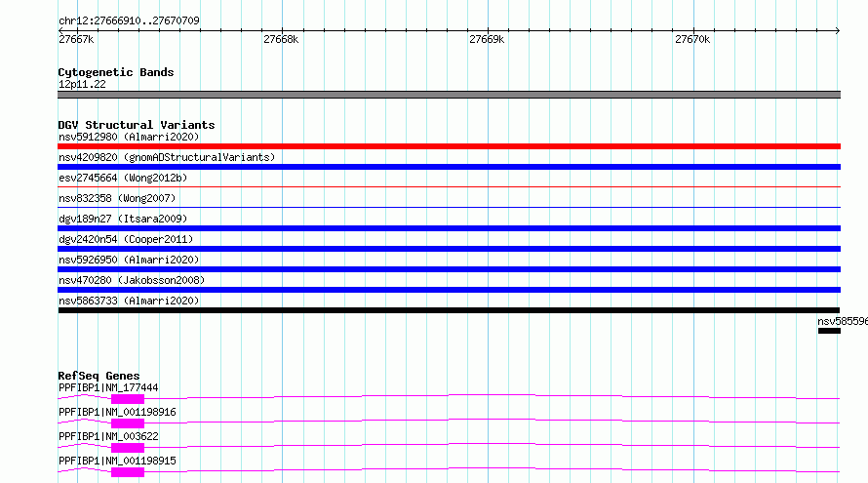
Task: Click the 27668k ruler tick label
Action: point(281,39)
